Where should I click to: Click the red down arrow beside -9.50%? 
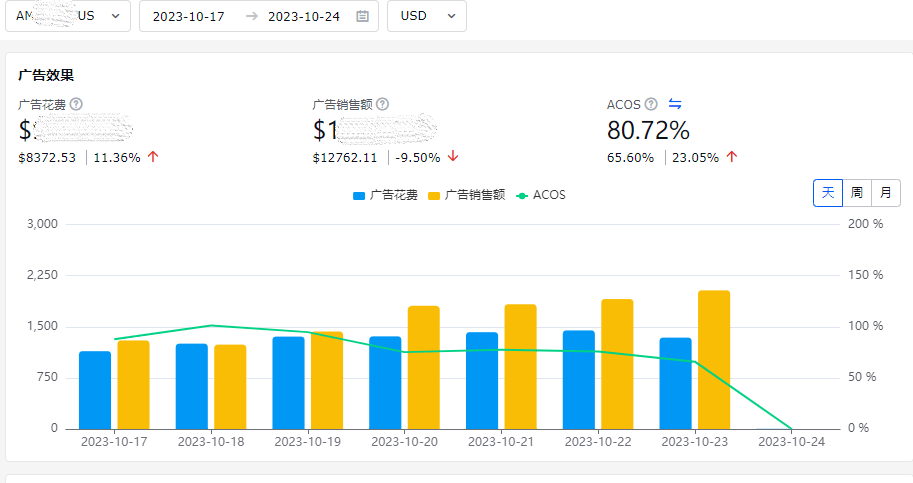click(x=453, y=157)
